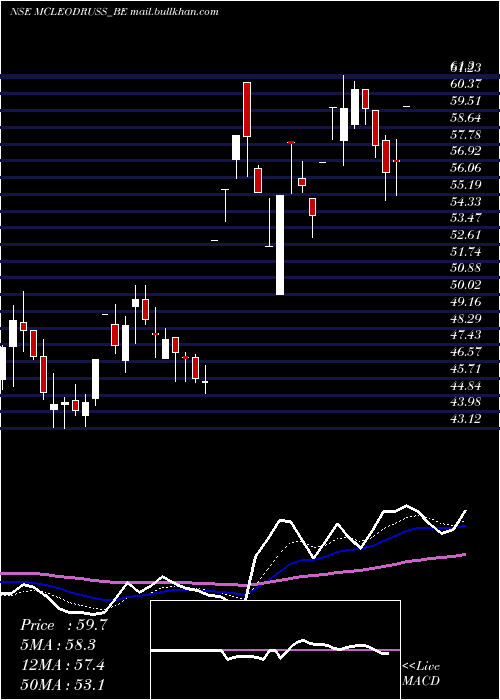The image size is (500, 700).
Task: Click the 52.61 price axis label
Action: click(x=465, y=235)
